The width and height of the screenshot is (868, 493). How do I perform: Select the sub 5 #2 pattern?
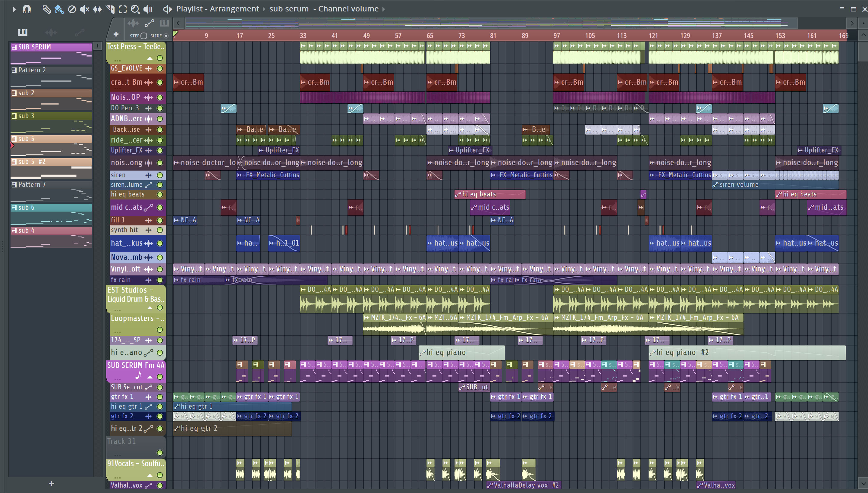tap(51, 168)
